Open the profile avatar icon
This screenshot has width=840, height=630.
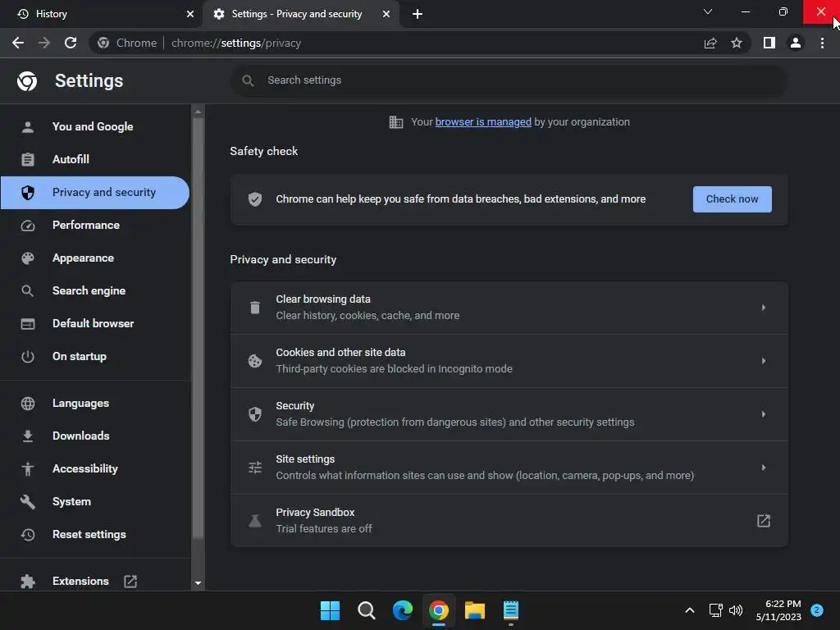(796, 43)
